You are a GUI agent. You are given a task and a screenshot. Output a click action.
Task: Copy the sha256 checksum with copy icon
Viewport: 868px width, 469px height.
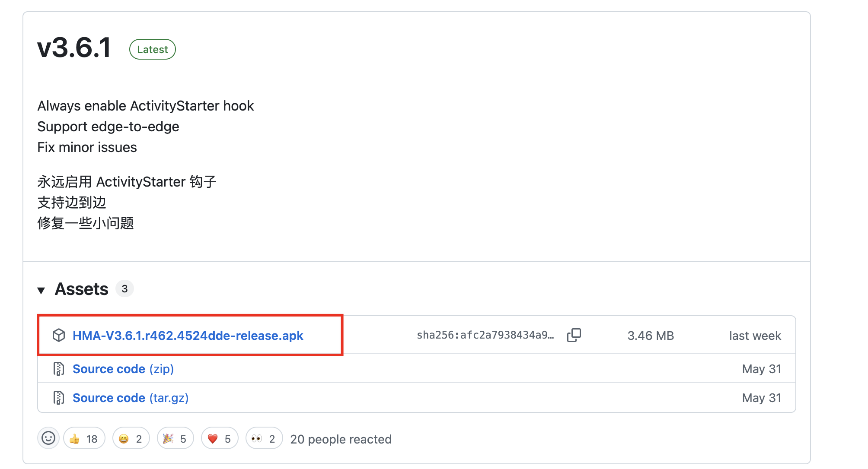click(x=574, y=335)
